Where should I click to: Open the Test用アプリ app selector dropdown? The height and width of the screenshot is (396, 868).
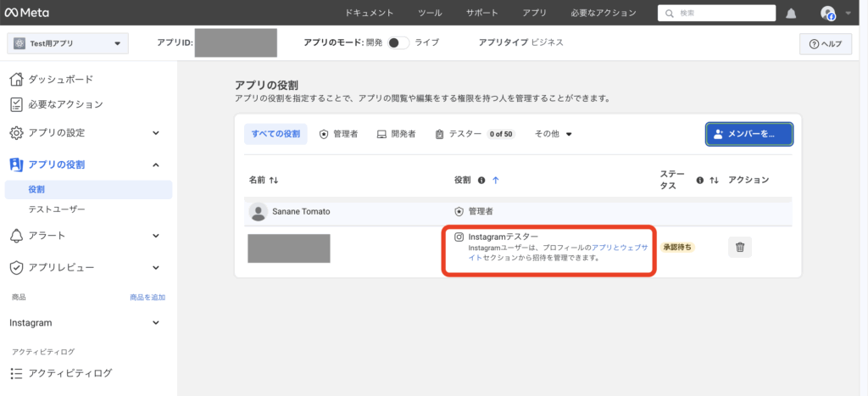point(68,44)
